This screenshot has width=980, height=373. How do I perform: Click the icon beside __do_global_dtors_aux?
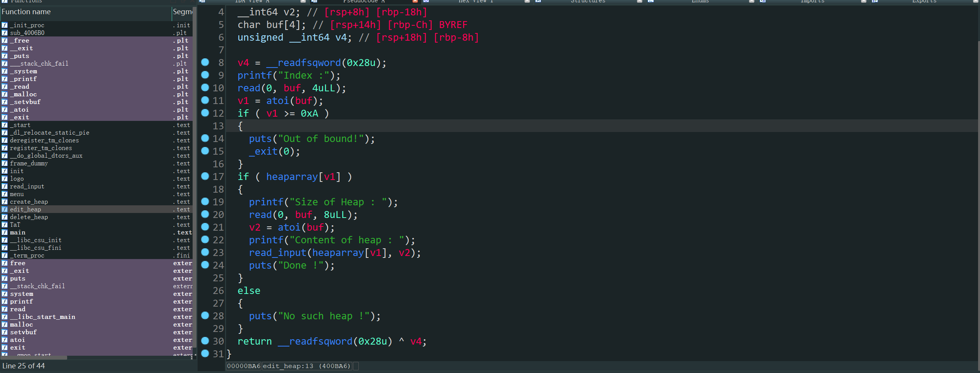(x=5, y=156)
